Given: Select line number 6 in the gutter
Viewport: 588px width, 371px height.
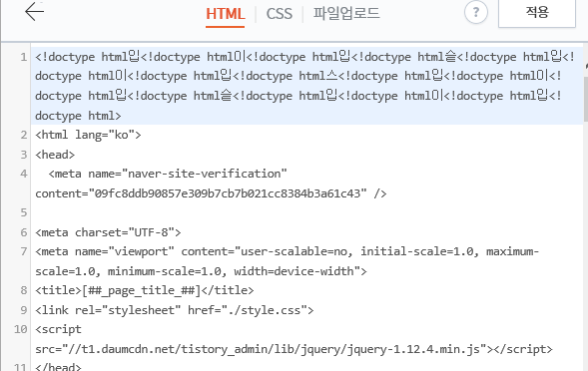Looking at the screenshot, I should click(x=24, y=232).
